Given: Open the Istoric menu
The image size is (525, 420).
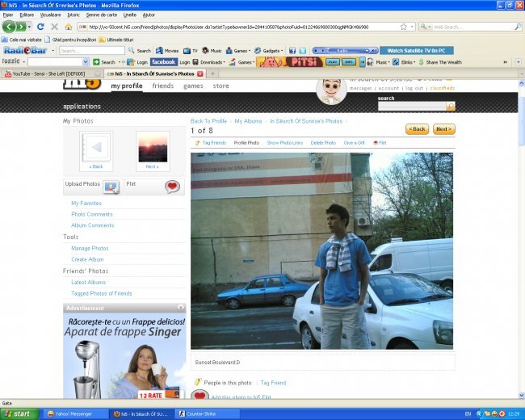Looking at the screenshot, I should point(73,15).
